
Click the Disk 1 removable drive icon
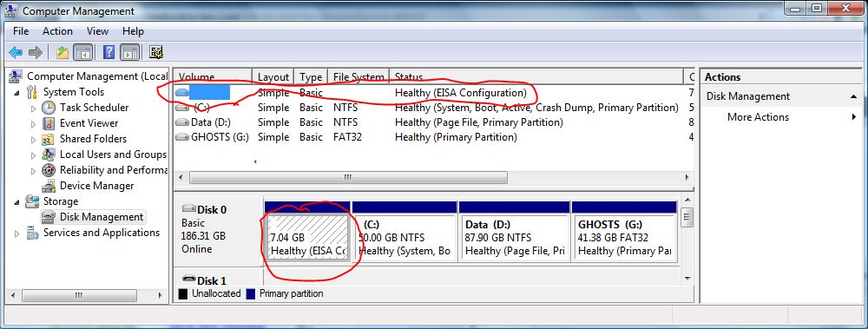pos(189,280)
